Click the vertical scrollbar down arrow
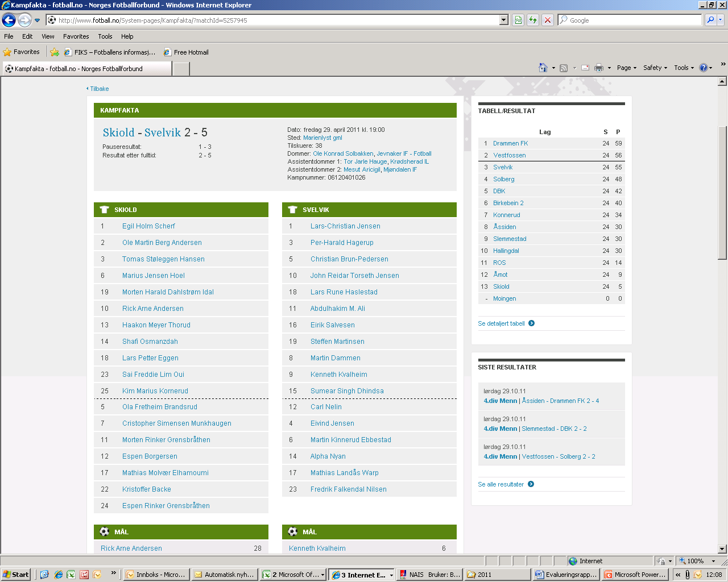 click(x=722, y=549)
